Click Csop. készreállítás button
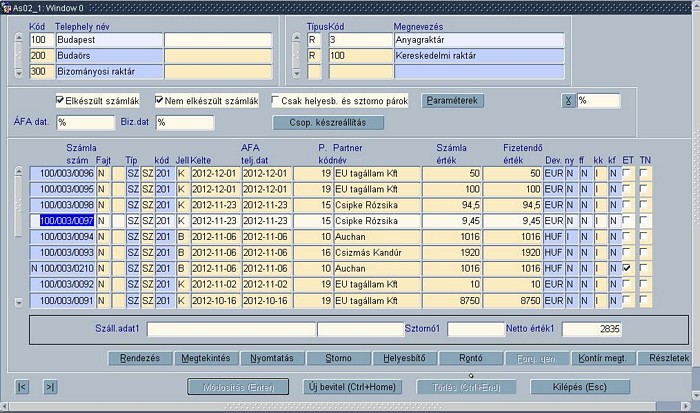The height and width of the screenshot is (413, 700). 328,123
